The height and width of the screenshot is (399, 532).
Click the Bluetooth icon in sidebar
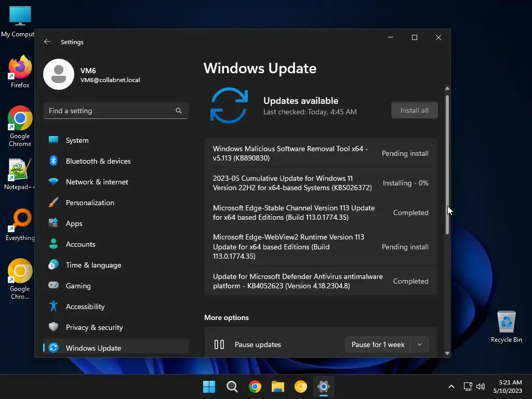point(54,161)
